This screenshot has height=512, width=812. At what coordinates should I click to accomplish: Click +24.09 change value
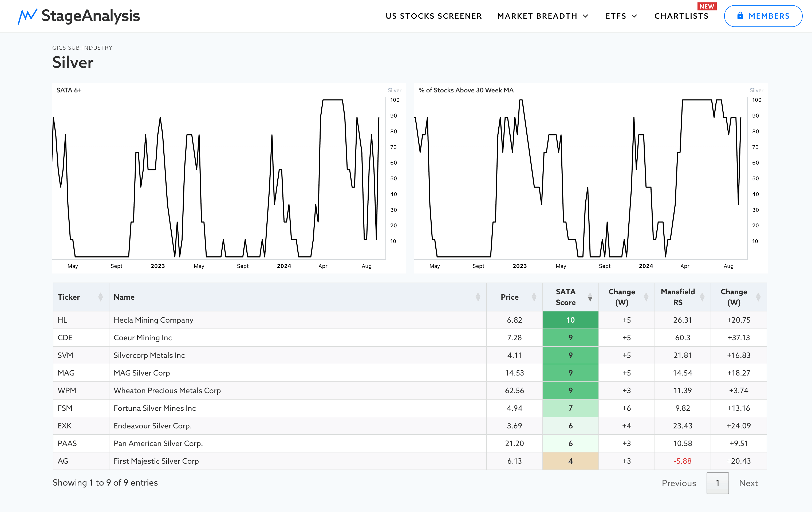coord(739,425)
